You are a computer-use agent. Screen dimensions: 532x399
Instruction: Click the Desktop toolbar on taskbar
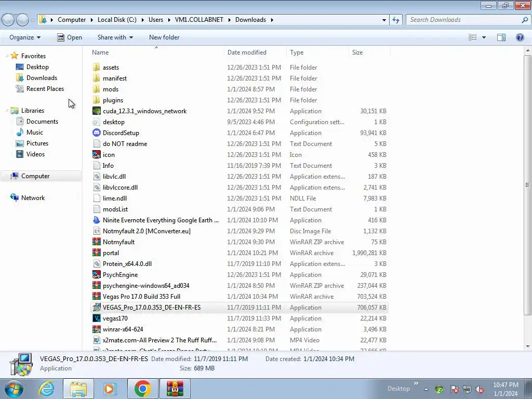coord(398,389)
